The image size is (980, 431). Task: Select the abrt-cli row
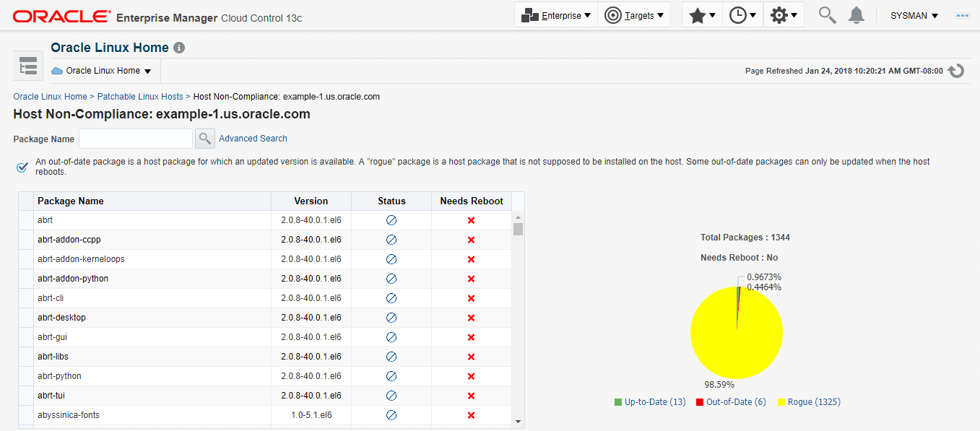tap(265, 298)
